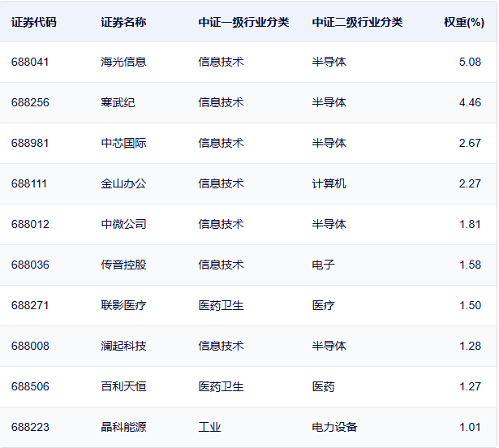The width and height of the screenshot is (499, 448).
Task: Click the 权重(%) column header
Action: [x=464, y=22]
